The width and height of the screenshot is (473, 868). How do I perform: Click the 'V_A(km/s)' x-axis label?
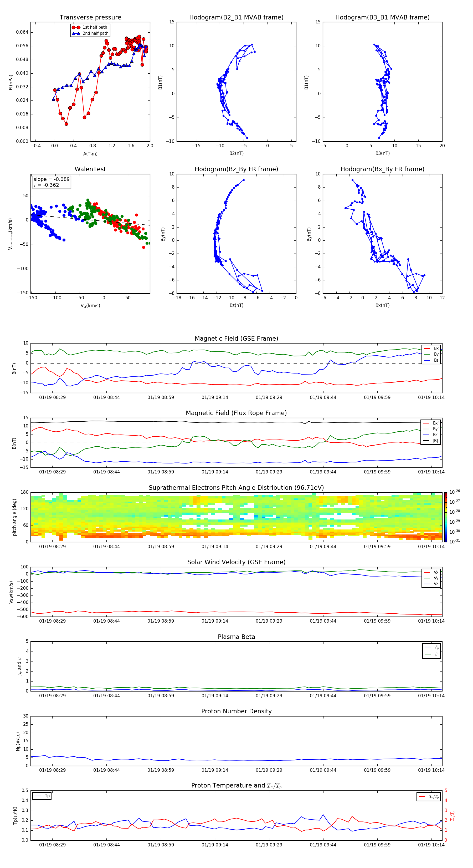pos(90,306)
